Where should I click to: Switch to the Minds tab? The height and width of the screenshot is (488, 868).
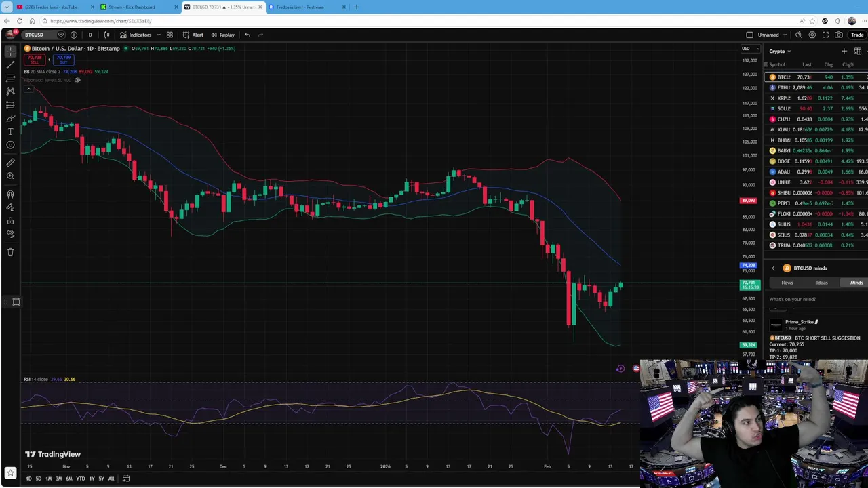856,283
